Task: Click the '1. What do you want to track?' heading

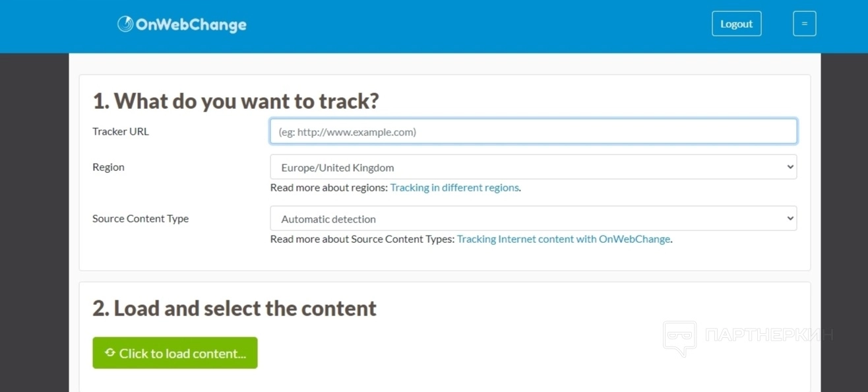Action: point(235,101)
